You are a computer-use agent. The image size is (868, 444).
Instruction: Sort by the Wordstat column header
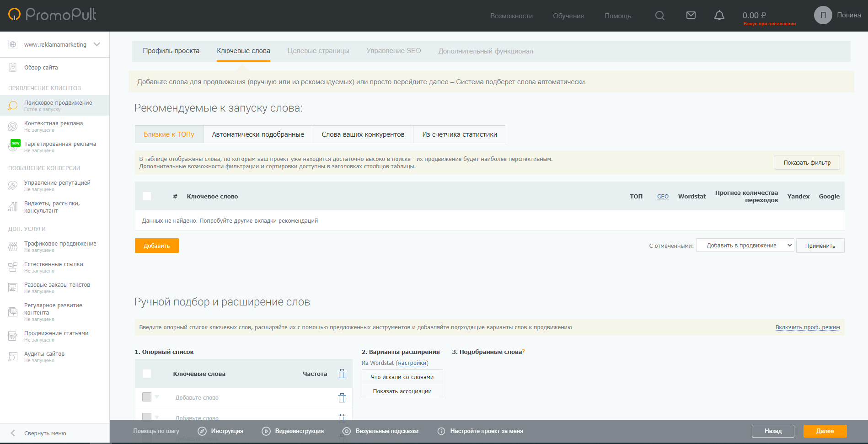(x=691, y=197)
